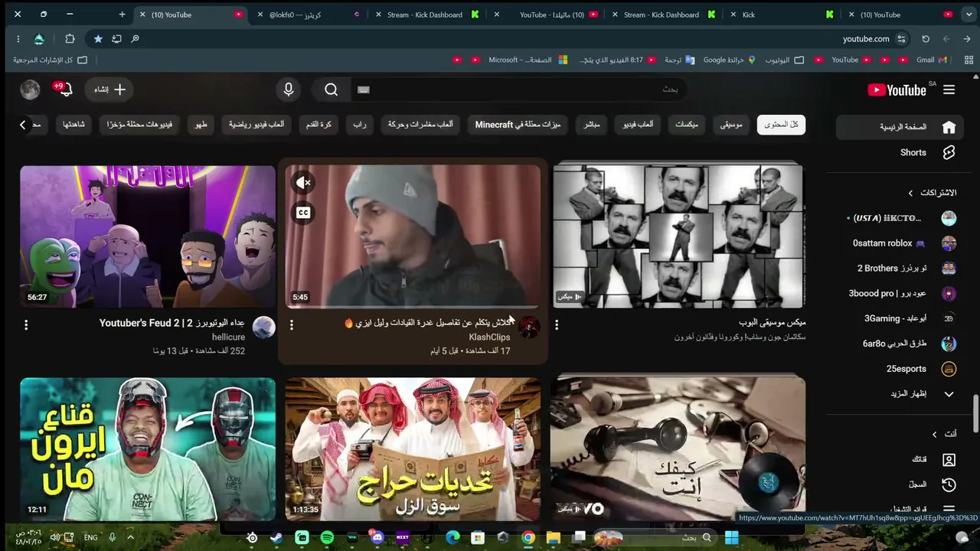The width and height of the screenshot is (980, 551).
Task: Open the YouTube hamburger guide menu
Action: tap(949, 90)
